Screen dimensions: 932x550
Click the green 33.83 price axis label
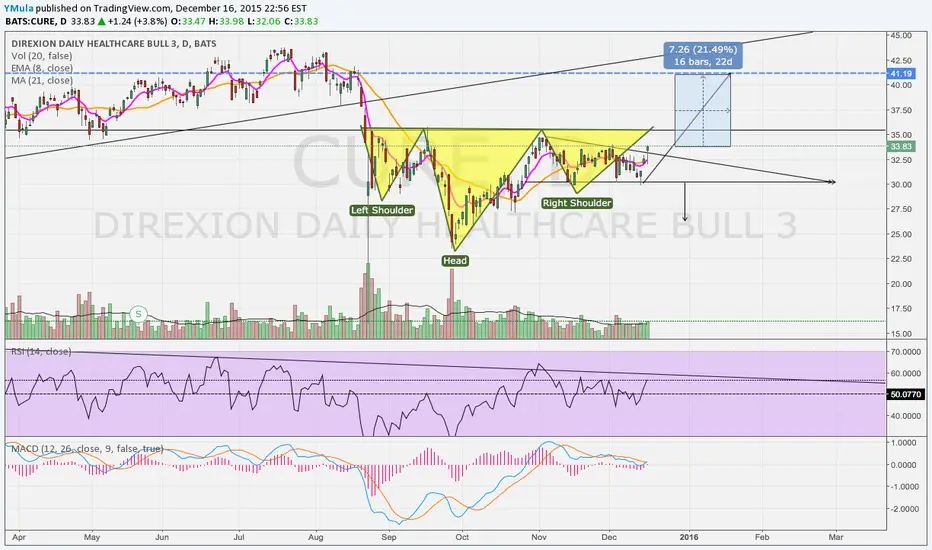click(x=900, y=146)
